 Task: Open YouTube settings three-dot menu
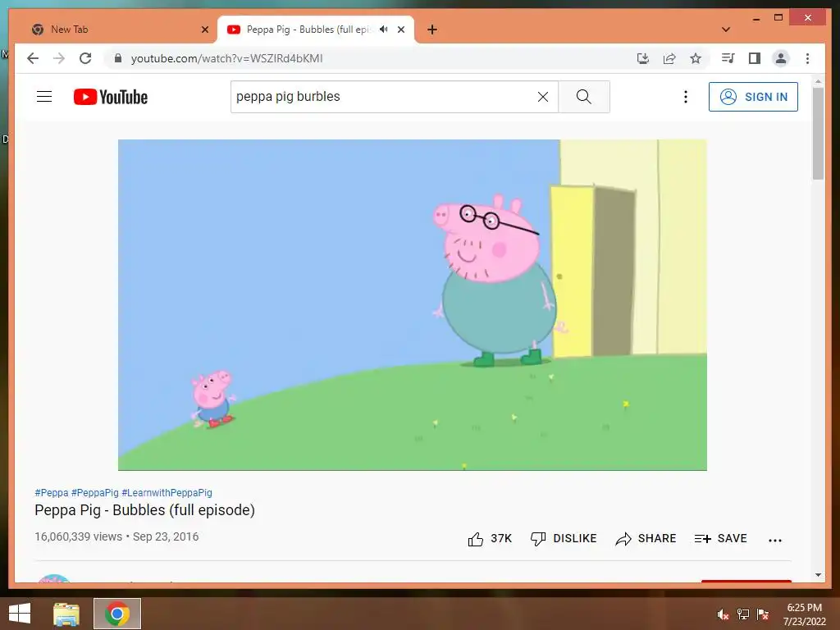685,97
